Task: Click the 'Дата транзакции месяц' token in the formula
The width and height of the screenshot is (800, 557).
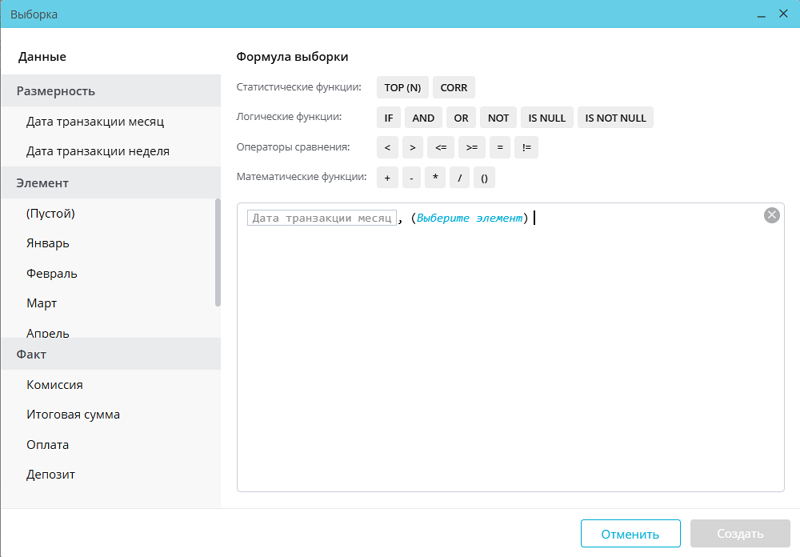Action: point(321,218)
